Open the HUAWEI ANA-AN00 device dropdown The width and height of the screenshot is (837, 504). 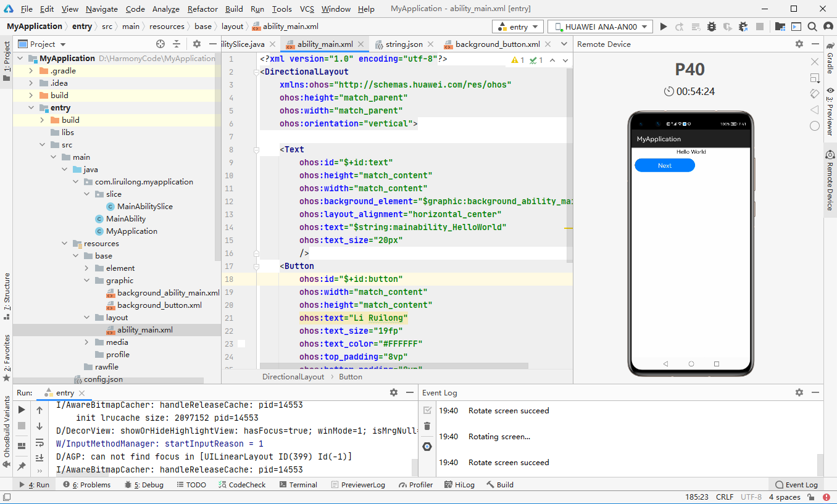click(x=601, y=27)
